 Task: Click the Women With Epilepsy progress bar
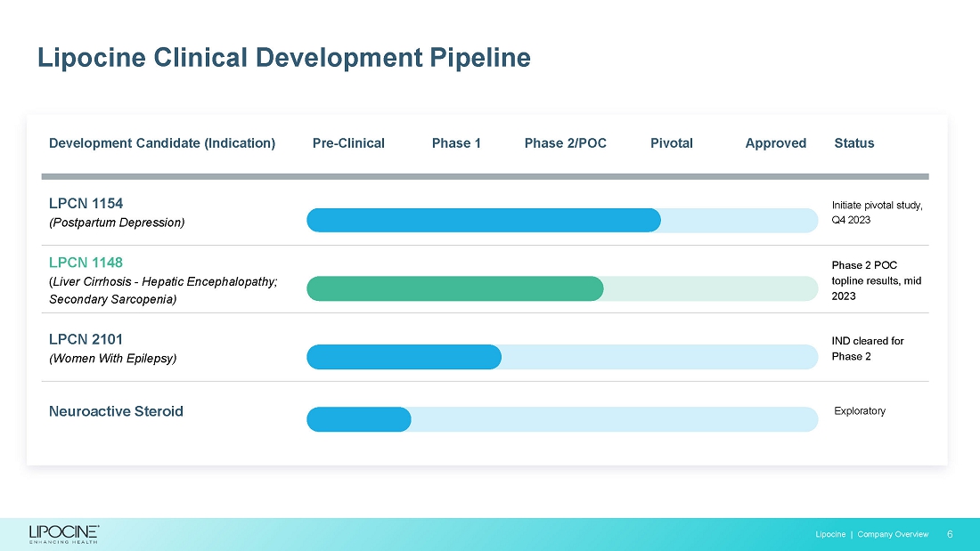point(404,357)
